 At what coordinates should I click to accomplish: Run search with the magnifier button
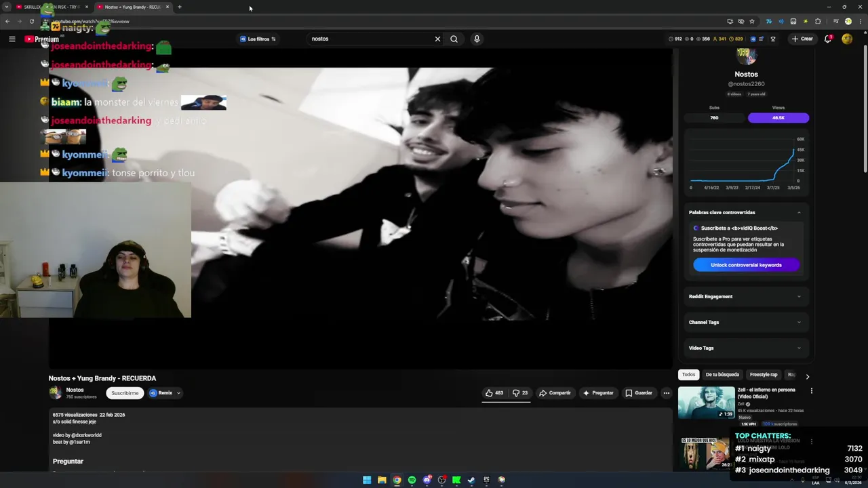coord(454,39)
